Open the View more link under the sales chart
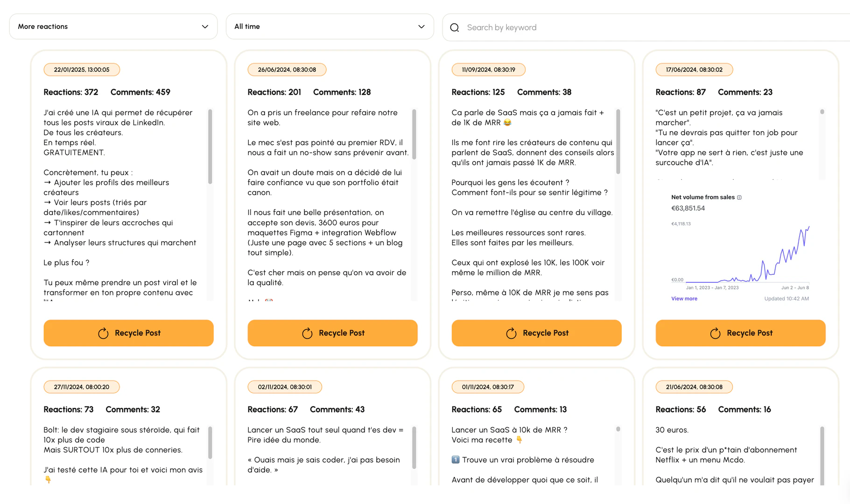Screen dimensions: 850x504 pyautogui.click(x=684, y=299)
